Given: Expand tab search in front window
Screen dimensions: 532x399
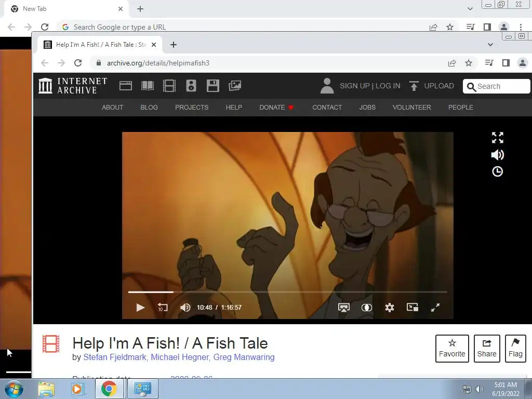Looking at the screenshot, I should pyautogui.click(x=490, y=45).
